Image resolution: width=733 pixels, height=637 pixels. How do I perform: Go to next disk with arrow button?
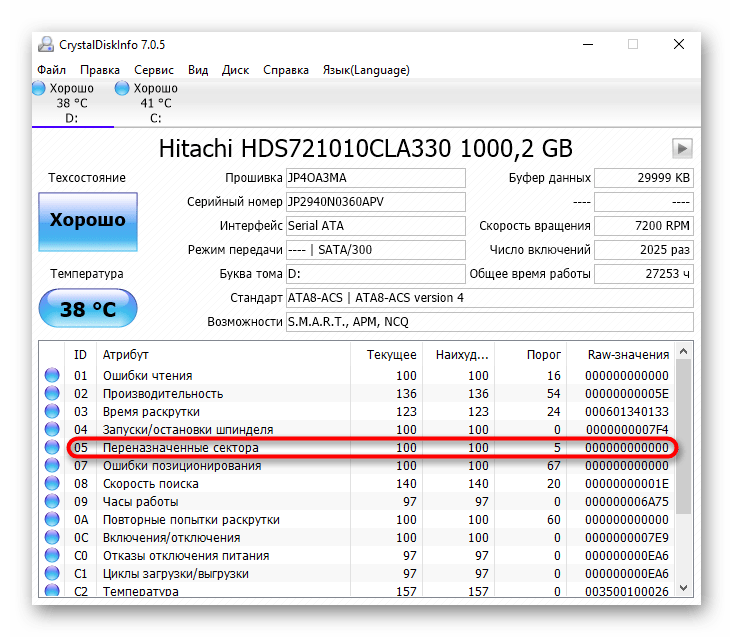(x=682, y=149)
